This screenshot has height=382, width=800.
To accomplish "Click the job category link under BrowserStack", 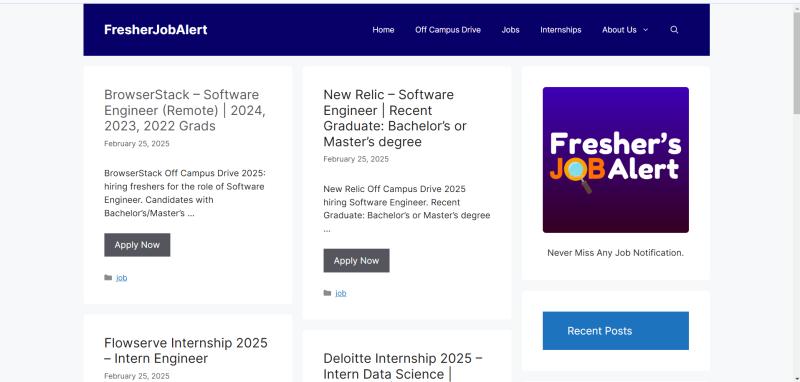I will point(121,278).
